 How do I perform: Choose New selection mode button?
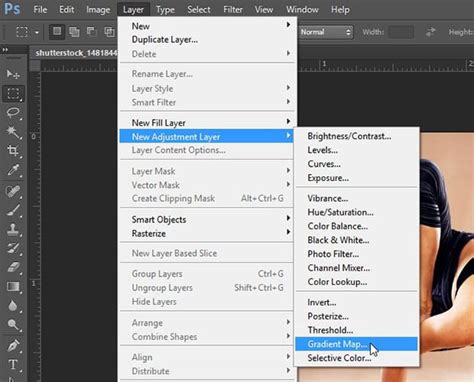(57, 32)
